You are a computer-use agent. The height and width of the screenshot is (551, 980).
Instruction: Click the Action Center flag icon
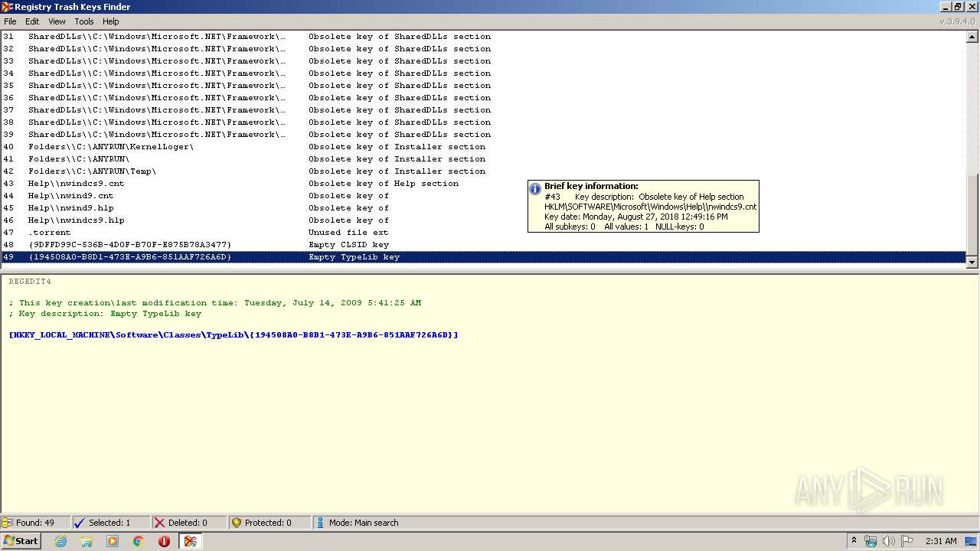coord(906,541)
